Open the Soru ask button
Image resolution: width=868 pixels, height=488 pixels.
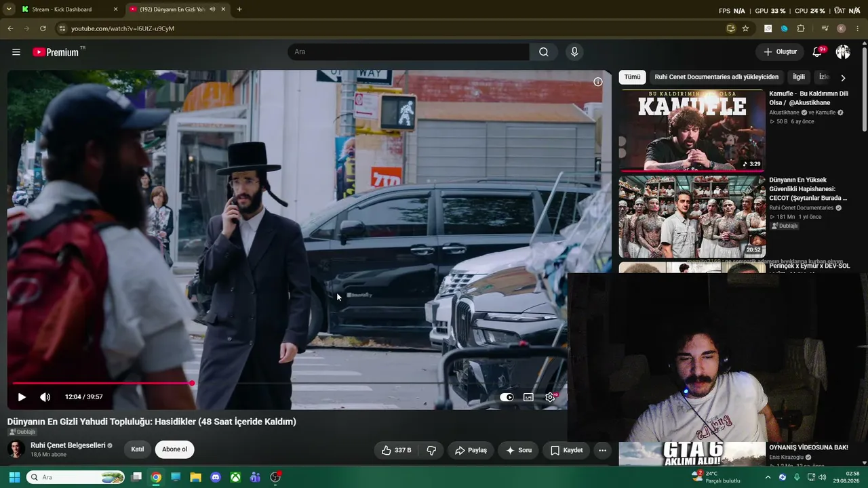click(x=519, y=450)
